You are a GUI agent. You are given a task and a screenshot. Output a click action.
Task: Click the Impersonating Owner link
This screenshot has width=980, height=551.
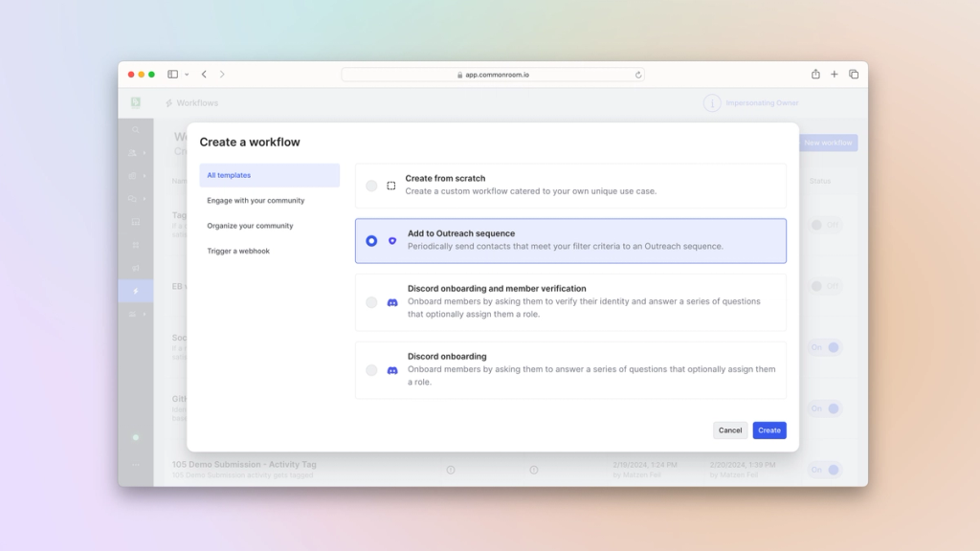click(x=762, y=103)
